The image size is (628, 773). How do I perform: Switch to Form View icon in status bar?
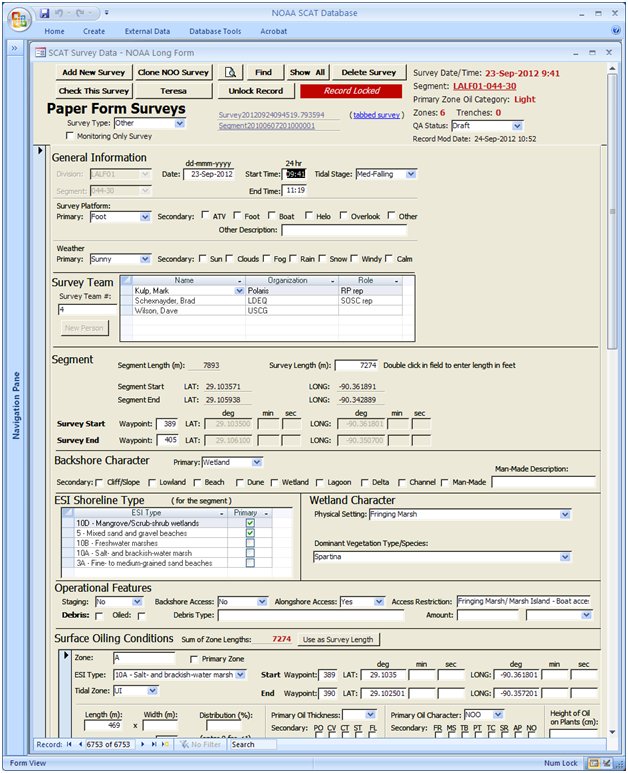click(x=594, y=763)
